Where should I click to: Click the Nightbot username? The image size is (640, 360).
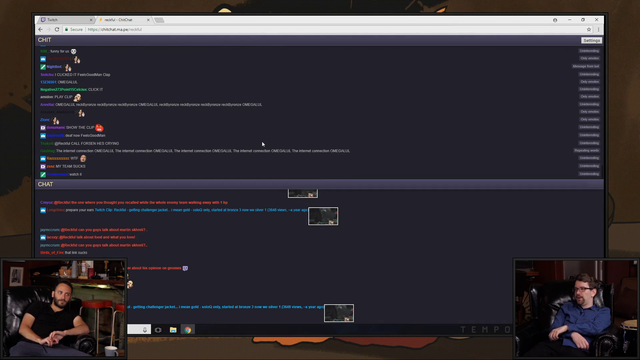pos(54,67)
